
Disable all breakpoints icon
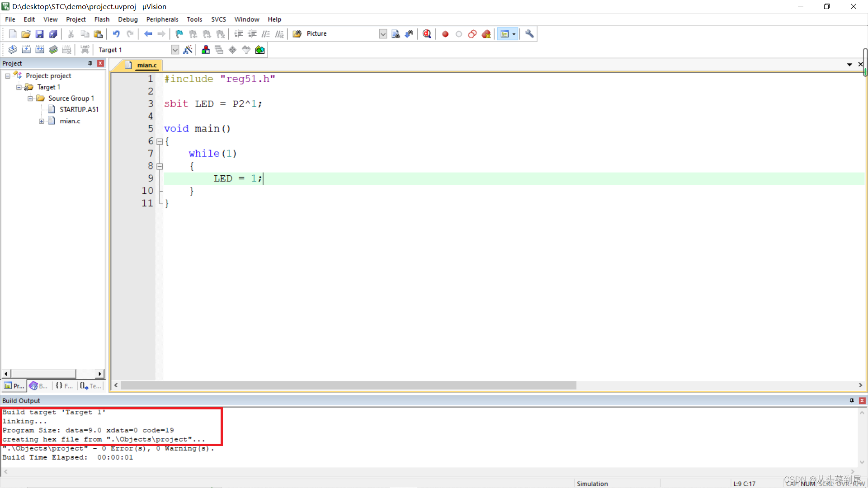(x=472, y=34)
